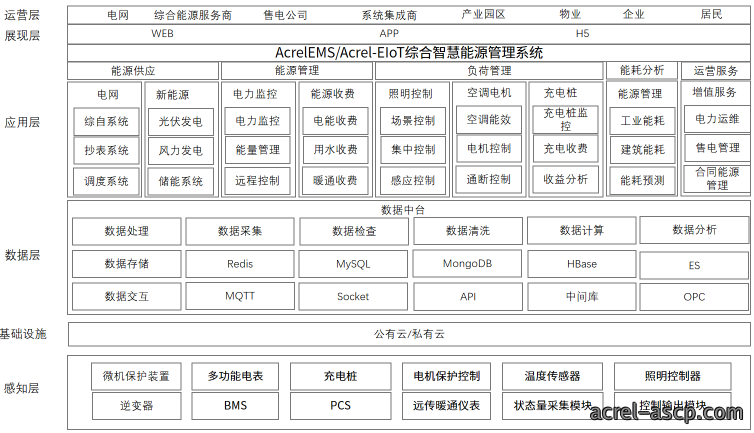Select the 微机保护装置 box
Viewport: 754px width, 433px height.
click(136, 376)
